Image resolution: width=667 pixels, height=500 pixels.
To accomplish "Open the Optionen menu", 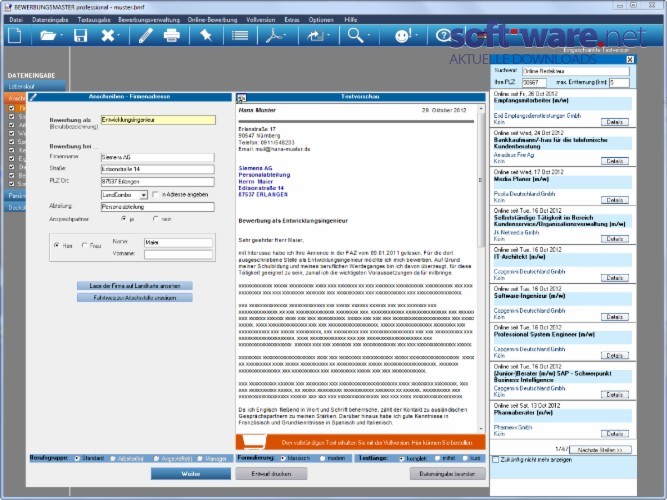I will click(321, 20).
